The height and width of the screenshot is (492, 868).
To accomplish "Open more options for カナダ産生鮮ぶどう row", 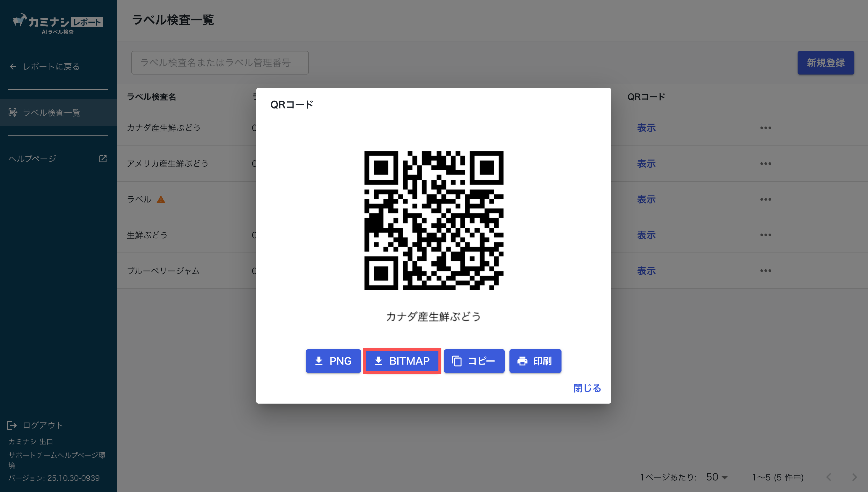I will (765, 128).
